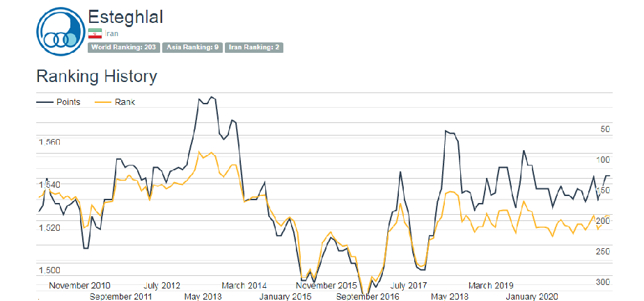Click the 1,540 points axis value
644x301 pixels.
coord(49,185)
